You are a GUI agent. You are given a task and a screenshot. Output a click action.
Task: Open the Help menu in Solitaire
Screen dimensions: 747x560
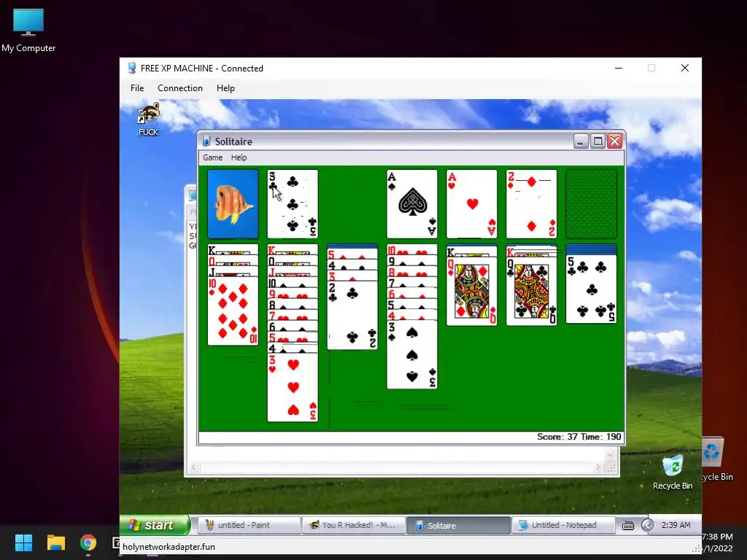click(x=239, y=157)
